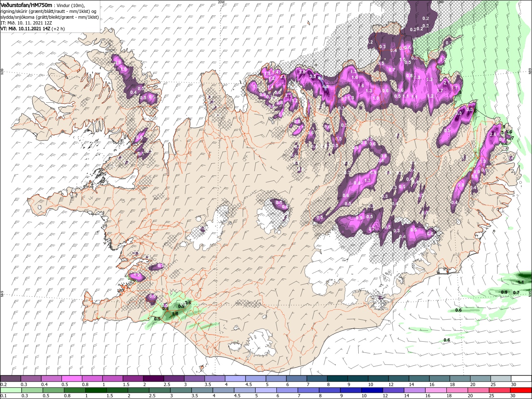The width and height of the screenshot is (532, 399).
Task: Pick the bright pink 0.5 snow legend swatch
Action: tap(71, 379)
